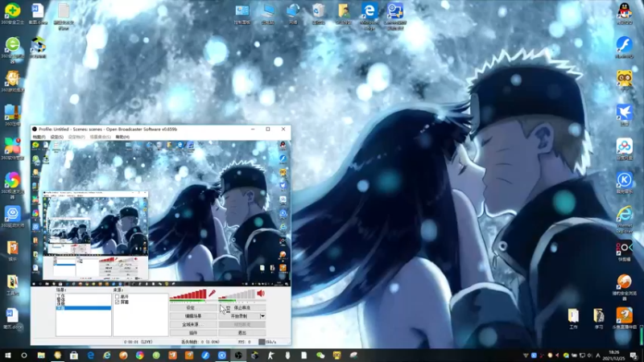Adjust the microphone volume bar in OBS

[188, 294]
